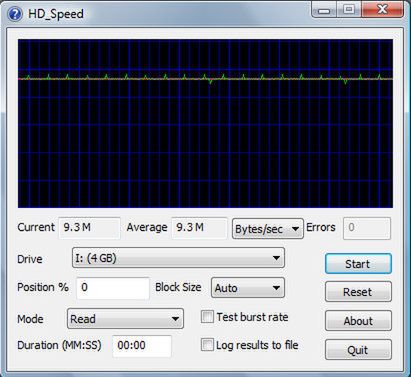411x377 pixels.
Task: Enable Log results to file checkbox
Action: coord(207,345)
